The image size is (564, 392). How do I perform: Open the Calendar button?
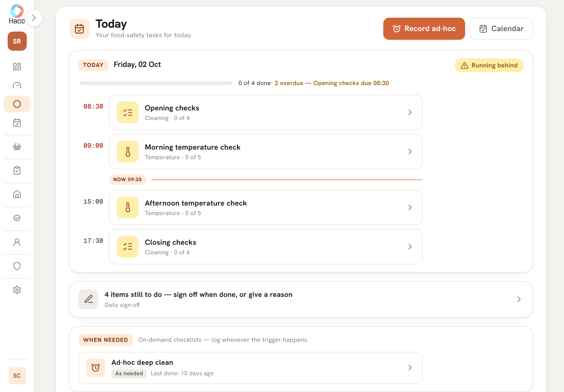[x=501, y=28]
